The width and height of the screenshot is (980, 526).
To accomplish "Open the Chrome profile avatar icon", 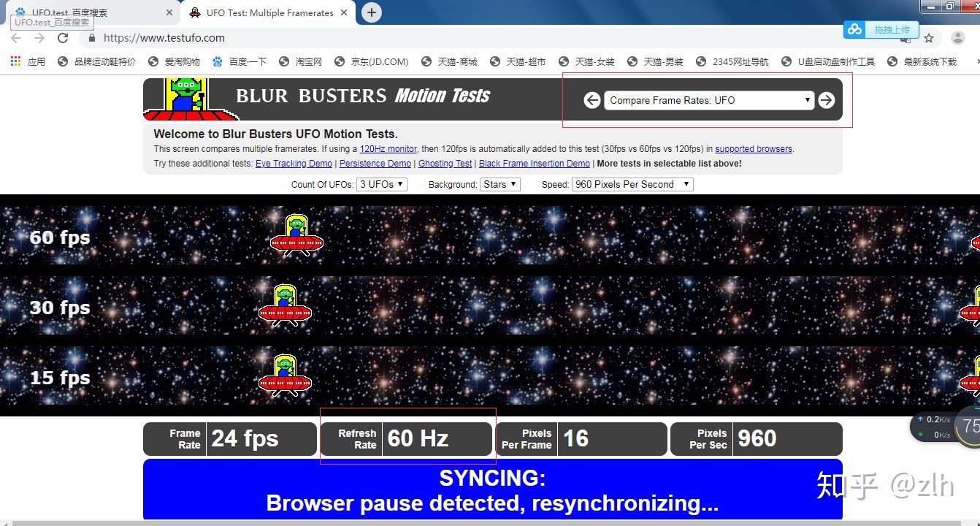I will [x=958, y=38].
